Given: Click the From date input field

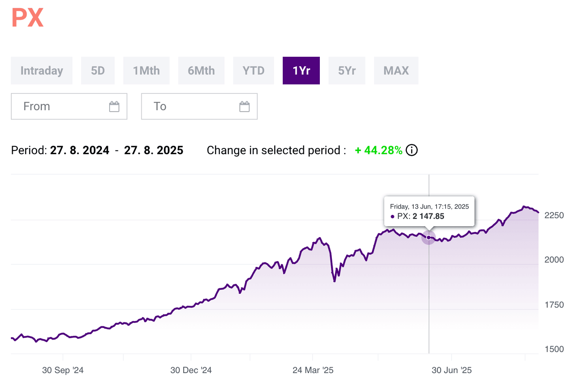Looking at the screenshot, I should pyautogui.click(x=60, y=107).
